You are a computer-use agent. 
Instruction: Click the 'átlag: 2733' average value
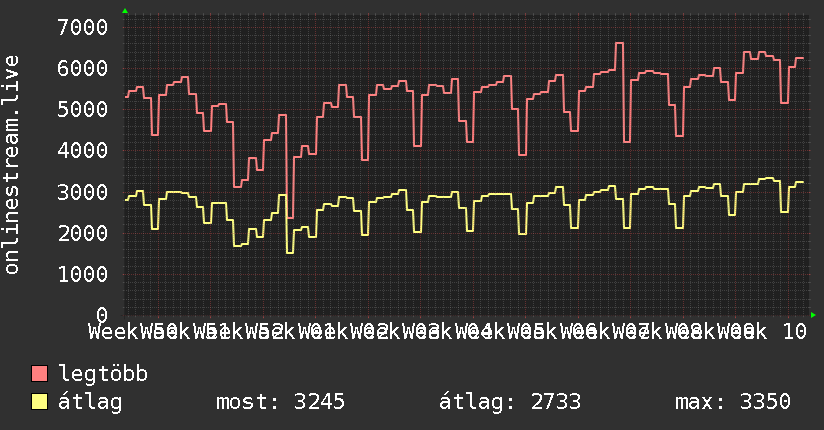point(510,402)
